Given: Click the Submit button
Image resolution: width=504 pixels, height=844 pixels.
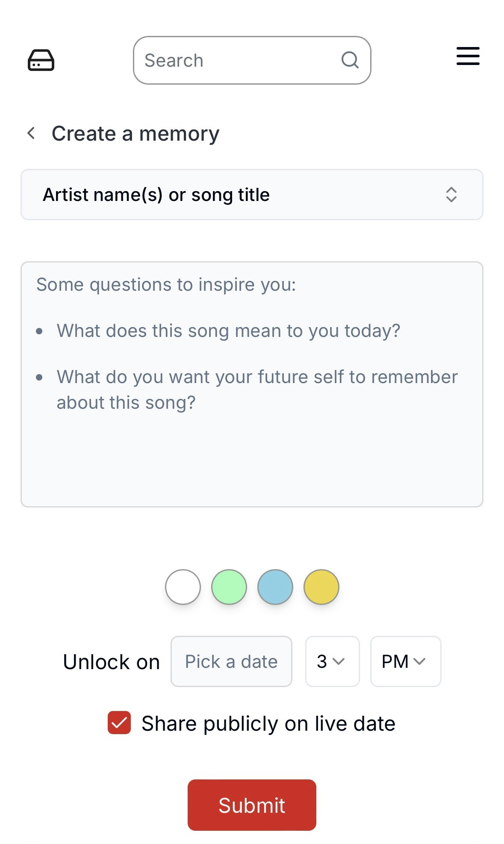Looking at the screenshot, I should click(x=252, y=805).
